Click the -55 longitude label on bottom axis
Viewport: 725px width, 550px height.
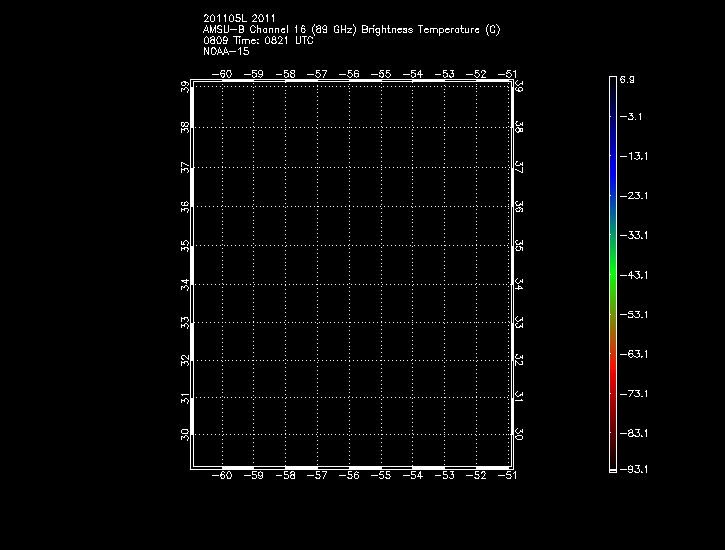(381, 476)
